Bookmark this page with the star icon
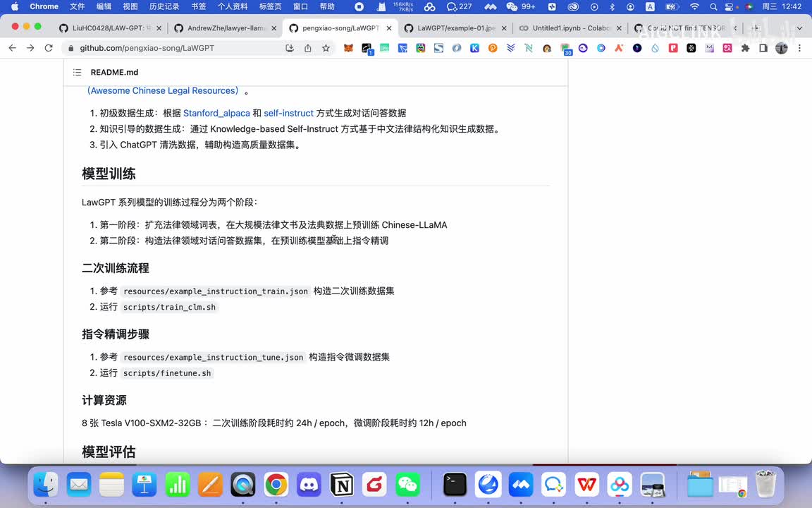 point(326,48)
